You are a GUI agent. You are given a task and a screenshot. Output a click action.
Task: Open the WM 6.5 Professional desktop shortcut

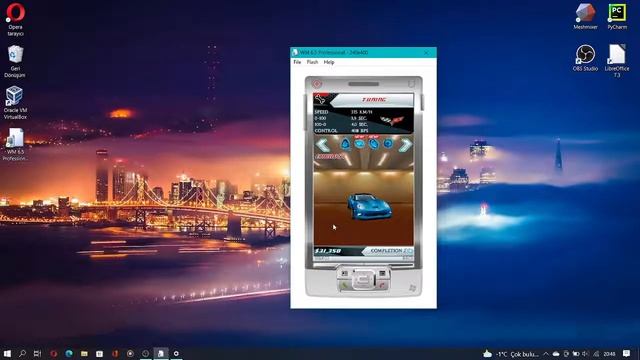point(16,144)
